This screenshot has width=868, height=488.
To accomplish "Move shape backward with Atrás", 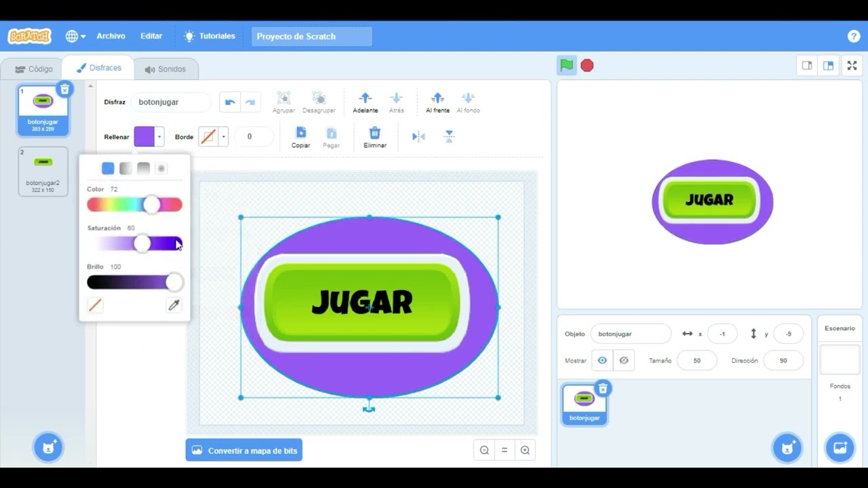I will [x=397, y=102].
